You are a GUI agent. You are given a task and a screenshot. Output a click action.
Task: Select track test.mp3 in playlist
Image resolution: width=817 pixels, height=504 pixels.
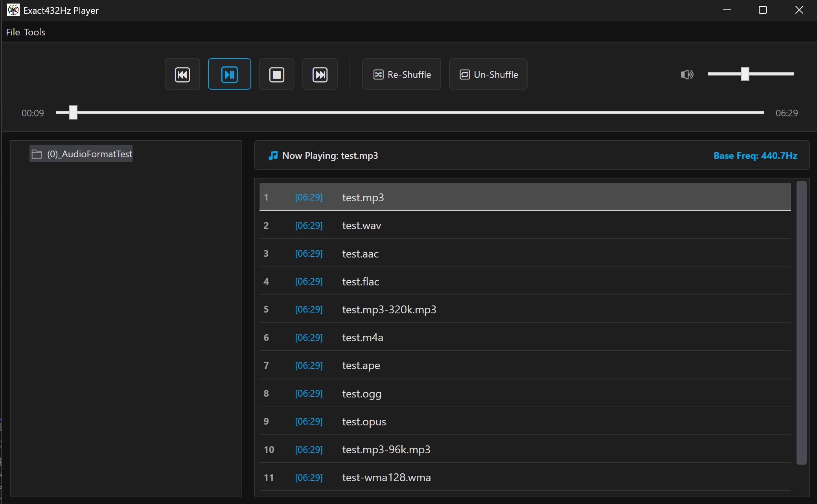(525, 197)
